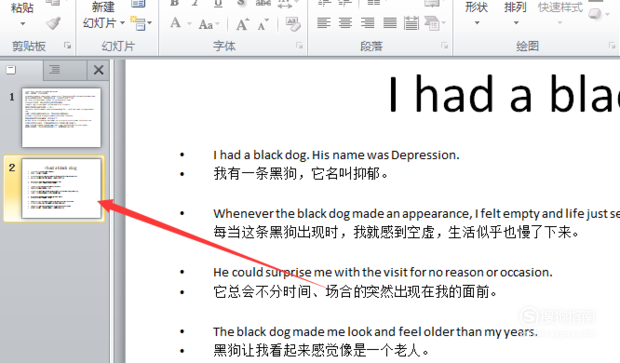Click the decrease font size icon
The width and height of the screenshot is (620, 363).
(x=263, y=25)
